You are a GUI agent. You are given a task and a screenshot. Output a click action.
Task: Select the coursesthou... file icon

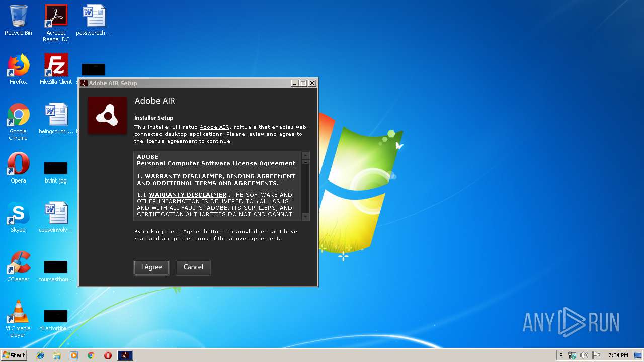coord(56,270)
